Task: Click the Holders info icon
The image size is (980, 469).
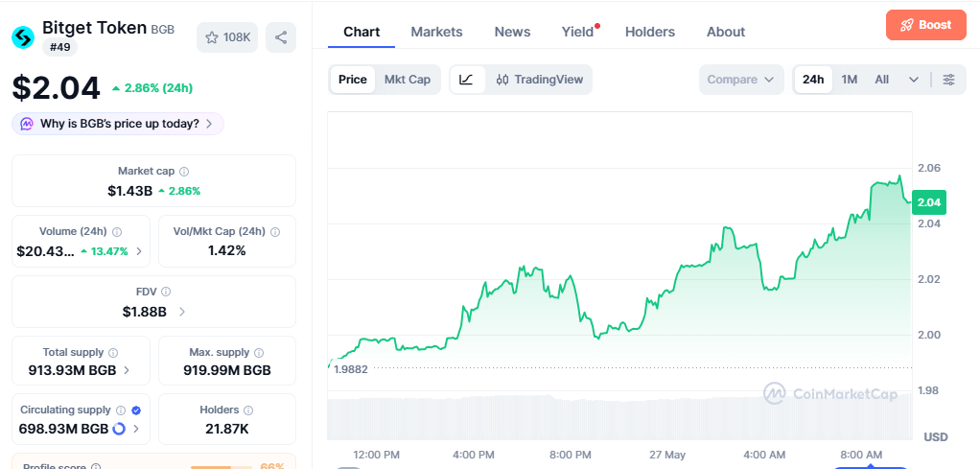Action: pos(248,410)
